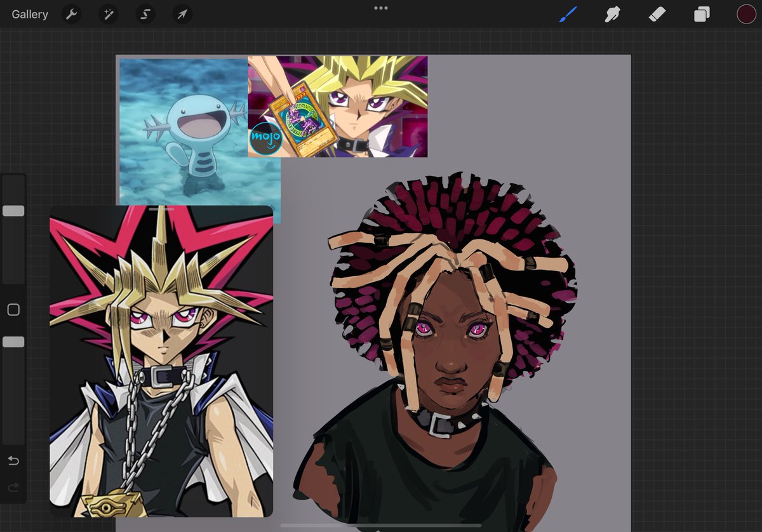The width and height of the screenshot is (762, 532).
Task: Activate the Selection S-ribbon tool
Action: (x=145, y=14)
